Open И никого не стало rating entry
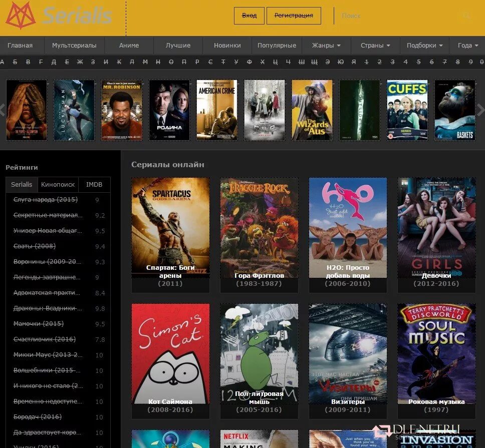Screen dimensions: 485x448 click(48, 385)
